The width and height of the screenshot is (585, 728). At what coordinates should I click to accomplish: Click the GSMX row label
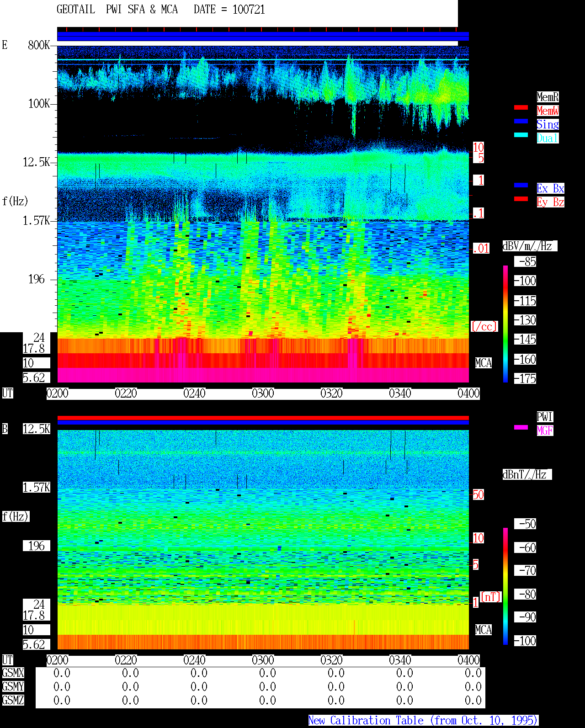click(13, 673)
